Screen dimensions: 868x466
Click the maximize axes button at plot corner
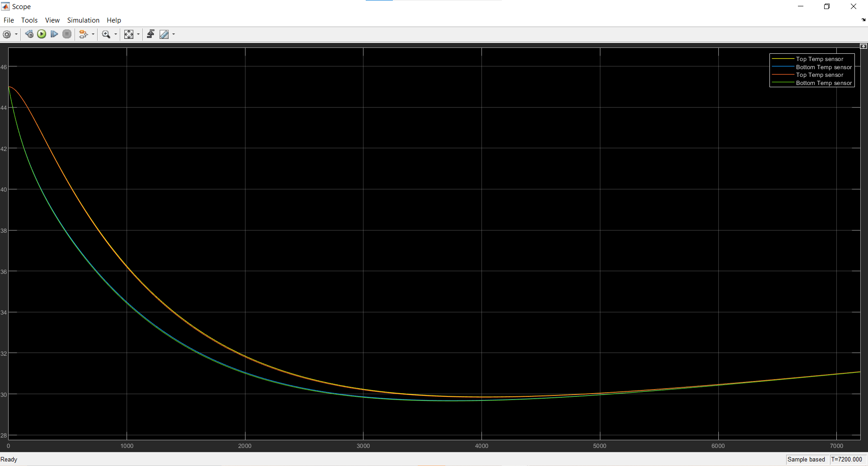(x=863, y=46)
